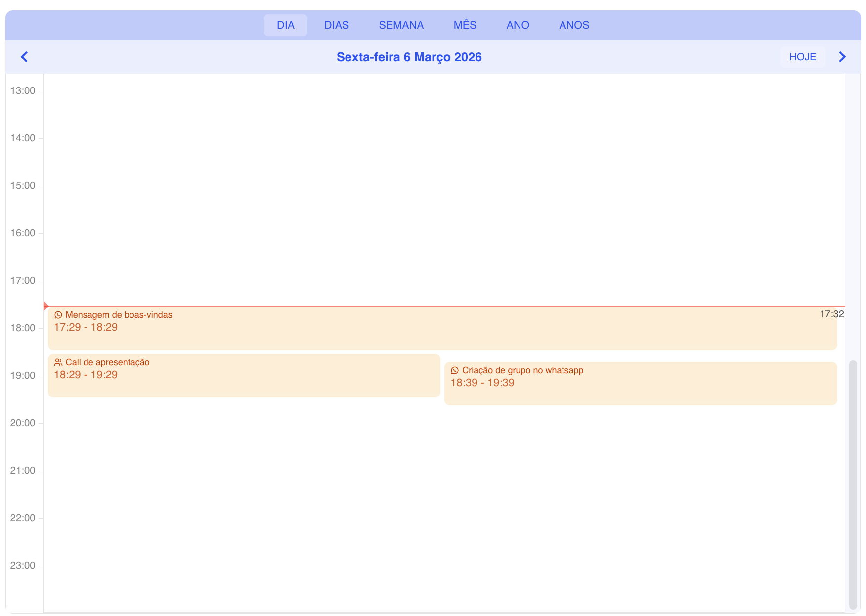Switch to the DIAS view tab
Screen dimensions: 866x616
click(x=336, y=25)
